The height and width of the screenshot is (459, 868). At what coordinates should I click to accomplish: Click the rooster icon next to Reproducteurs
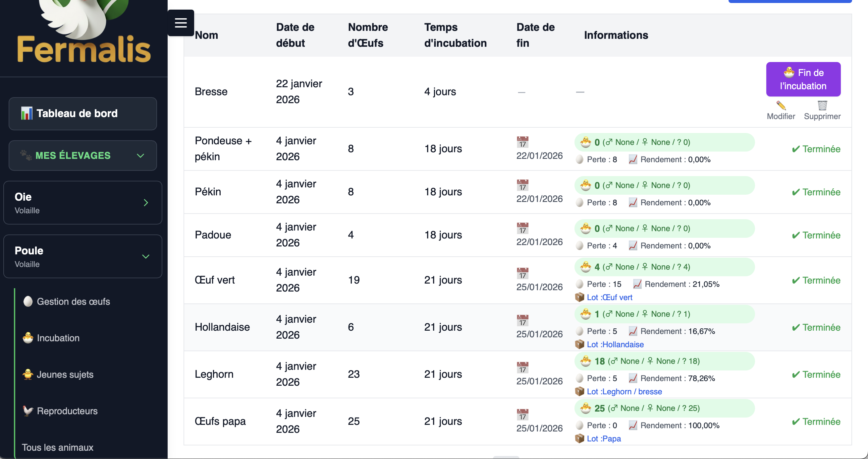click(x=28, y=411)
